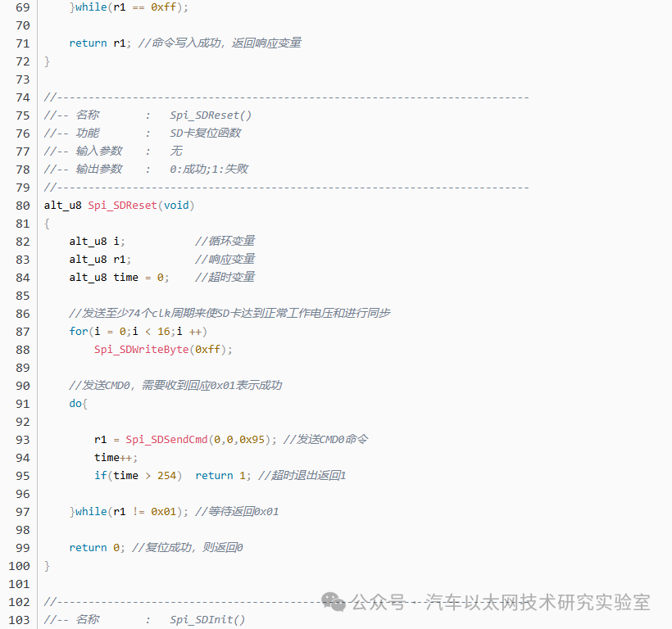Click the while(r1 != 0x01) condition
The image size is (672, 629).
pos(129,512)
